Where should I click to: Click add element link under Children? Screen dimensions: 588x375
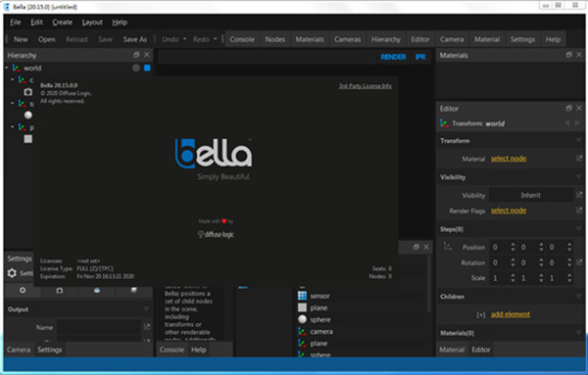click(x=511, y=314)
